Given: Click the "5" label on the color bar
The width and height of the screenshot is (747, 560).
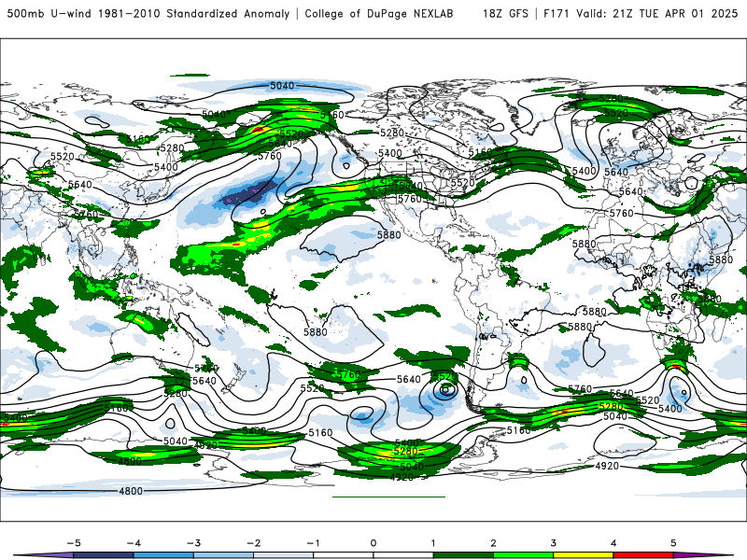Looking at the screenshot, I should coord(673,543).
